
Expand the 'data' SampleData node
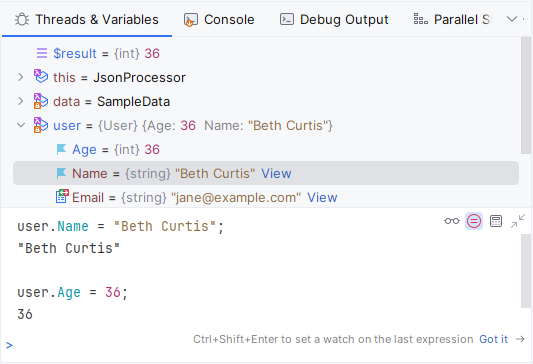(21, 101)
